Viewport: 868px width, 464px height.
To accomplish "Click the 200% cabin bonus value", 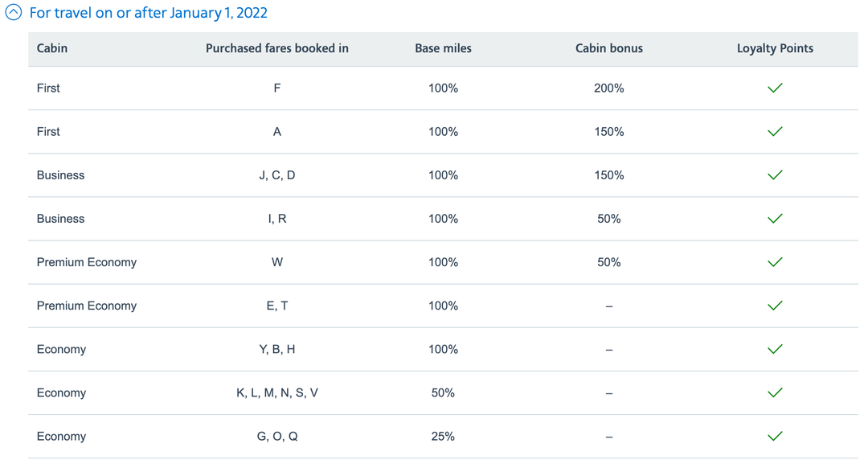I will pos(609,88).
